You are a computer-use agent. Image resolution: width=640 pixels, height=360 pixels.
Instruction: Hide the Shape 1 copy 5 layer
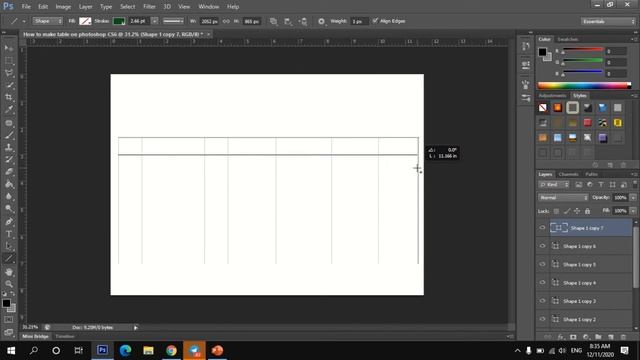coord(542,264)
